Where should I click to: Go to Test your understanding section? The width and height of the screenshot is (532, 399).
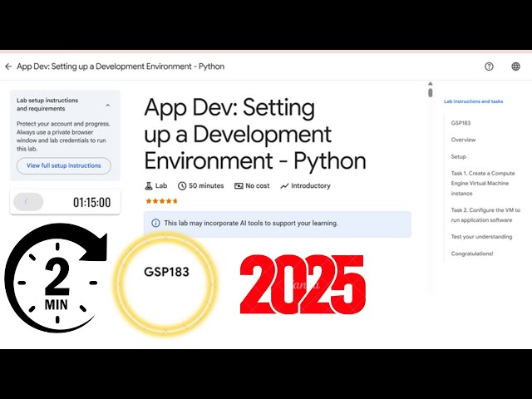click(481, 236)
